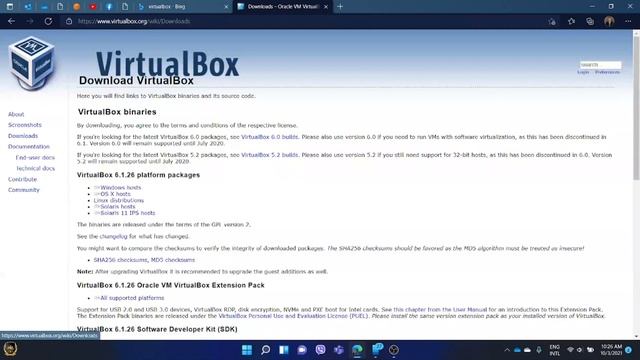This screenshot has width=640, height=360.
Task: Switch to the pinned Facebook tab
Action: 109,7
